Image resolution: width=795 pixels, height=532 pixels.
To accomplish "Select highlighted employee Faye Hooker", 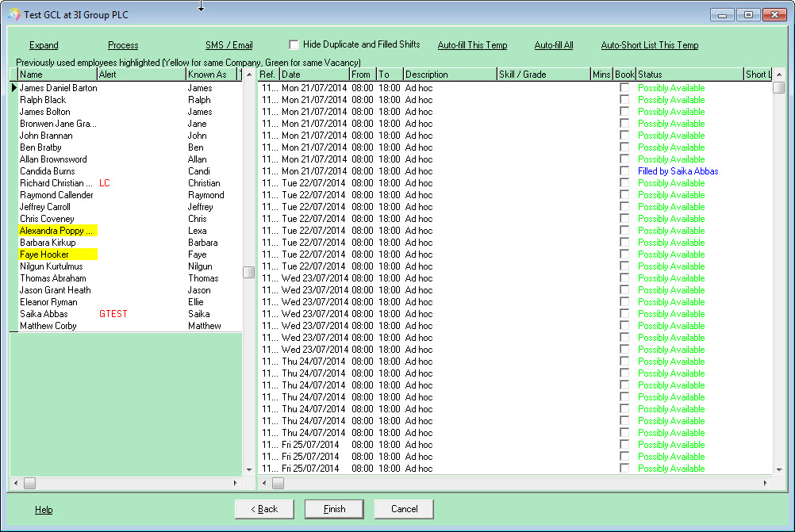I will (x=57, y=255).
